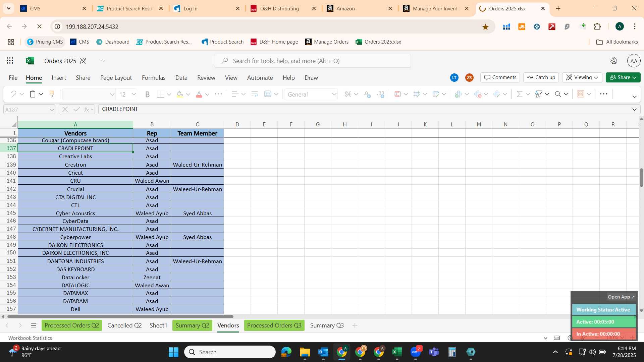Viewport: 644px width, 362px height.
Task: Click the Catch up button
Action: pyautogui.click(x=541, y=77)
